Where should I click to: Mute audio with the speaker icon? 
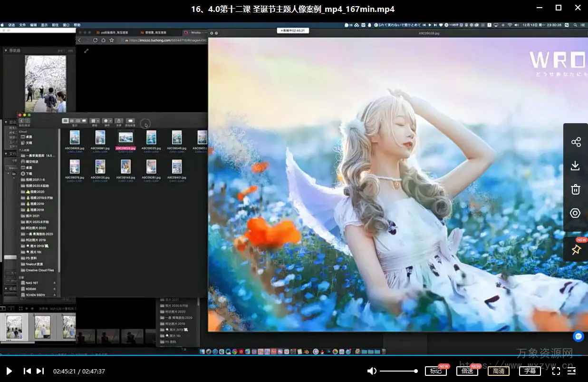[372, 371]
